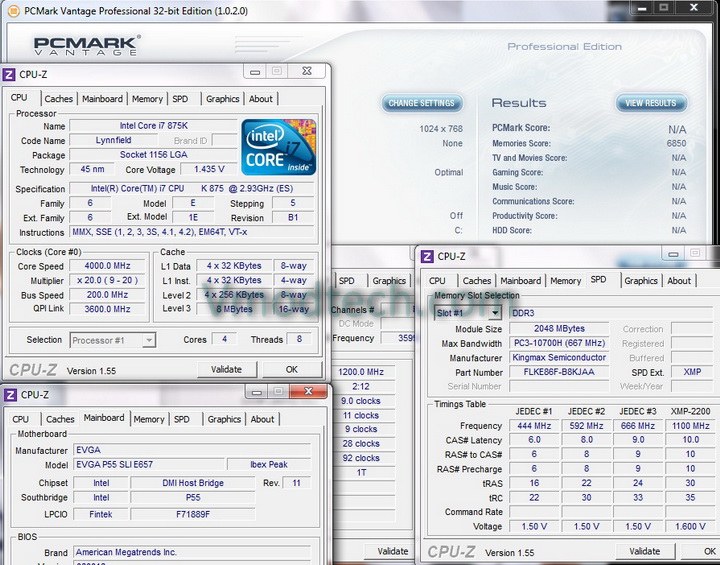The image size is (720, 565).
Task: Click the Bus Speed value 200.0 MHz
Action: coord(107,295)
